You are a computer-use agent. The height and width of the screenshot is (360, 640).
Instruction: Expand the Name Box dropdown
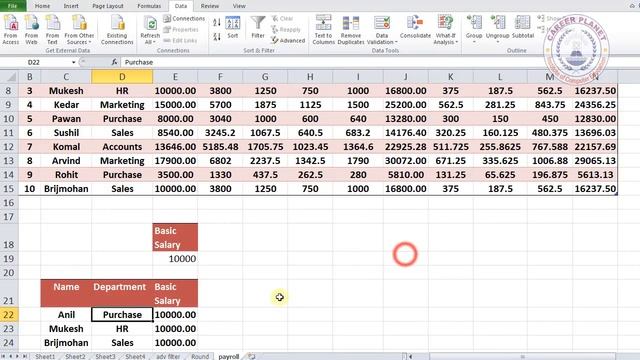click(73, 62)
